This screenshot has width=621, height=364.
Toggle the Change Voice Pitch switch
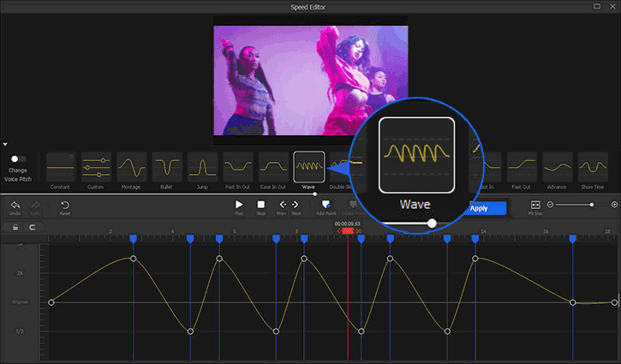tap(17, 158)
